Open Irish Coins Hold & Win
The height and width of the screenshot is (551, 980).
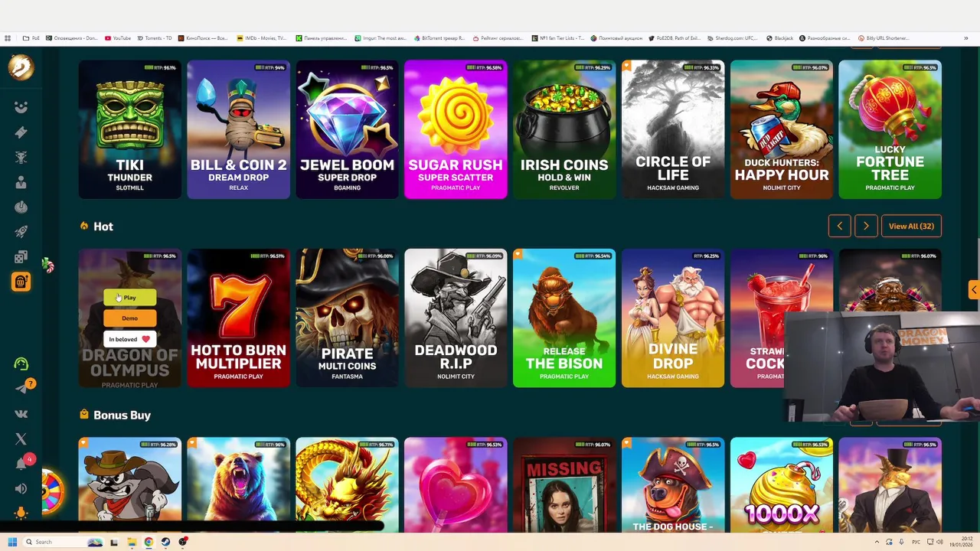coord(564,129)
